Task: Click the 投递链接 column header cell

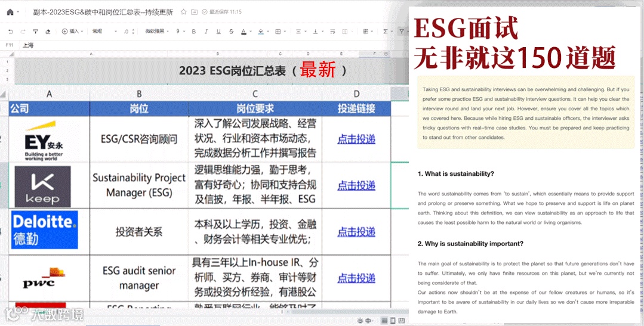Action: click(x=356, y=108)
